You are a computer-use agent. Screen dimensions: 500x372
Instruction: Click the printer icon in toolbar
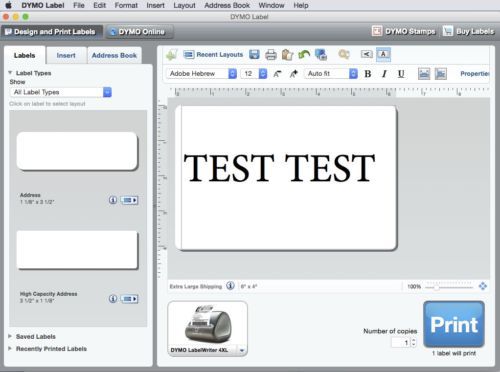(x=271, y=55)
